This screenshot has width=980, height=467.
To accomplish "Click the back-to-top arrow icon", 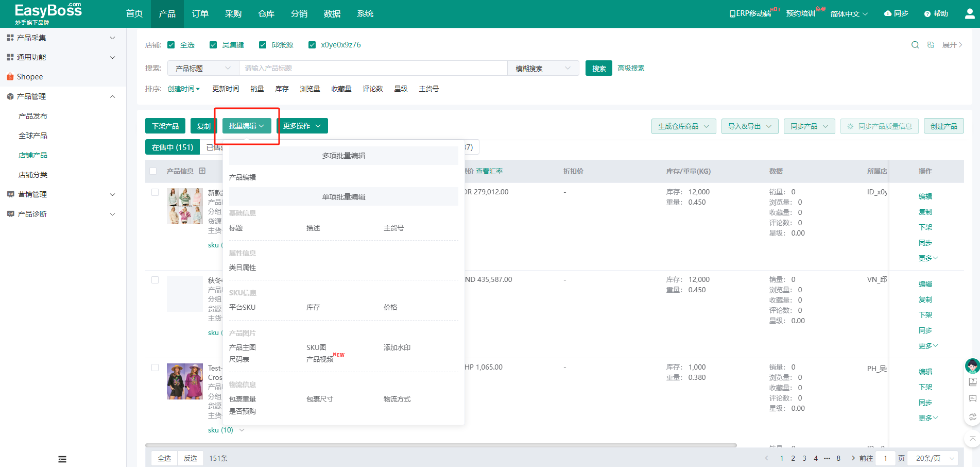I will pyautogui.click(x=972, y=439).
